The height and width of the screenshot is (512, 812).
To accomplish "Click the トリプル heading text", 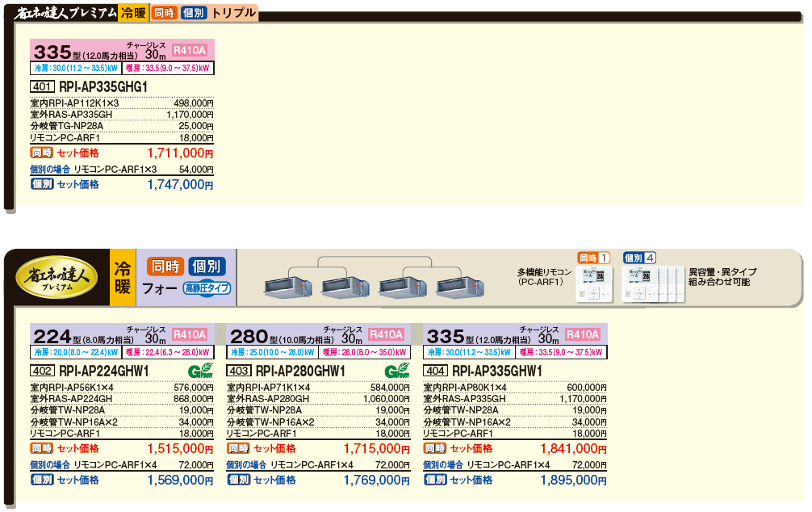I will pyautogui.click(x=233, y=13).
